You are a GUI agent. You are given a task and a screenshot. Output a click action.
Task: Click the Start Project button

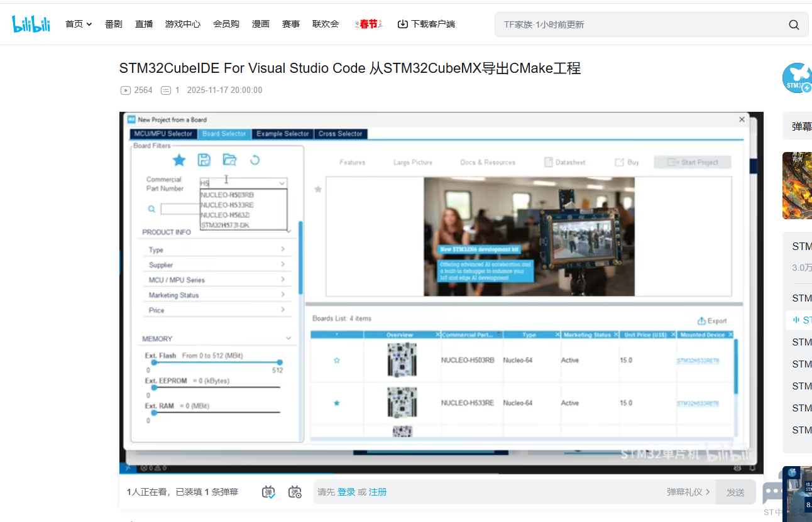(693, 162)
